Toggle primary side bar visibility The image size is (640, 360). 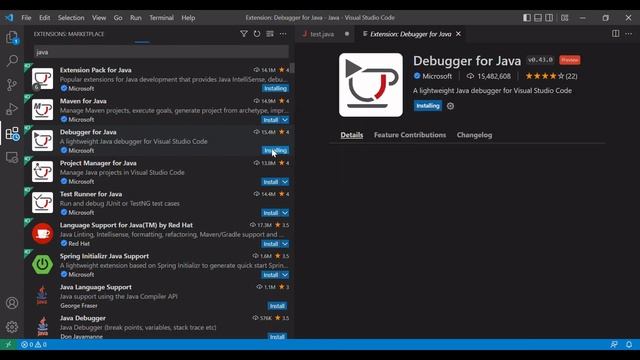(x=527, y=18)
